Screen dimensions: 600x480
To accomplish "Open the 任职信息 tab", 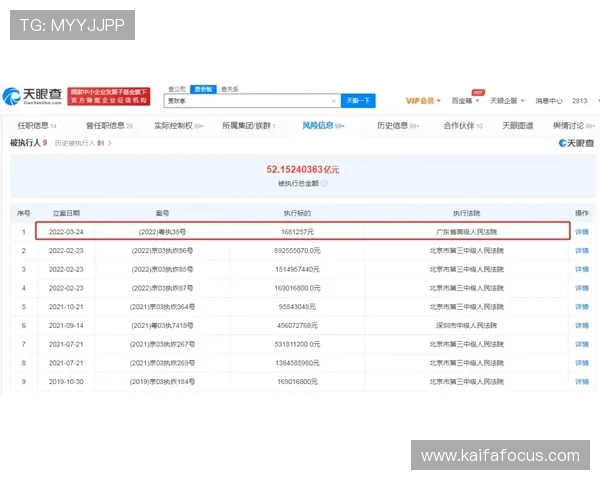I will coord(36,126).
